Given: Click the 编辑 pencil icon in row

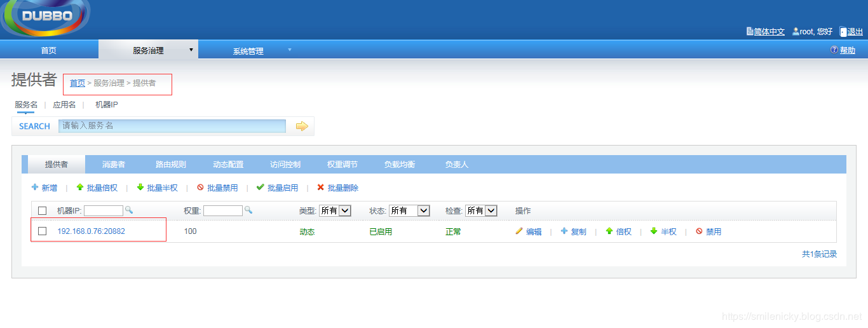Looking at the screenshot, I should [x=519, y=231].
